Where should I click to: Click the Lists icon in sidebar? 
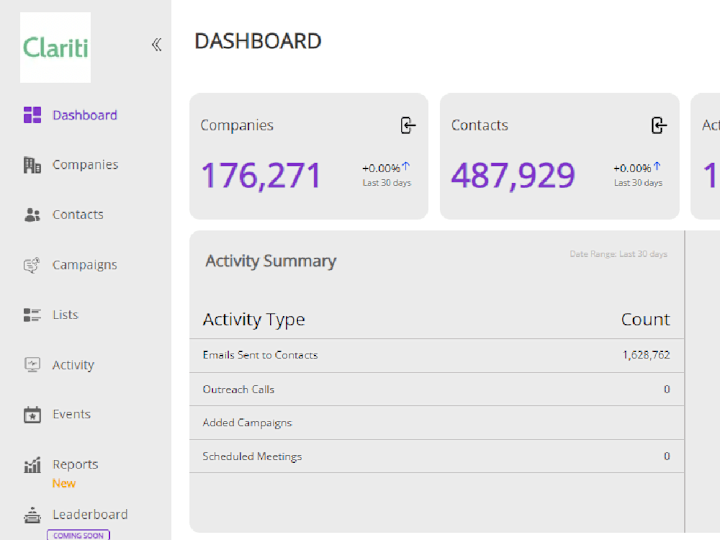(32, 315)
